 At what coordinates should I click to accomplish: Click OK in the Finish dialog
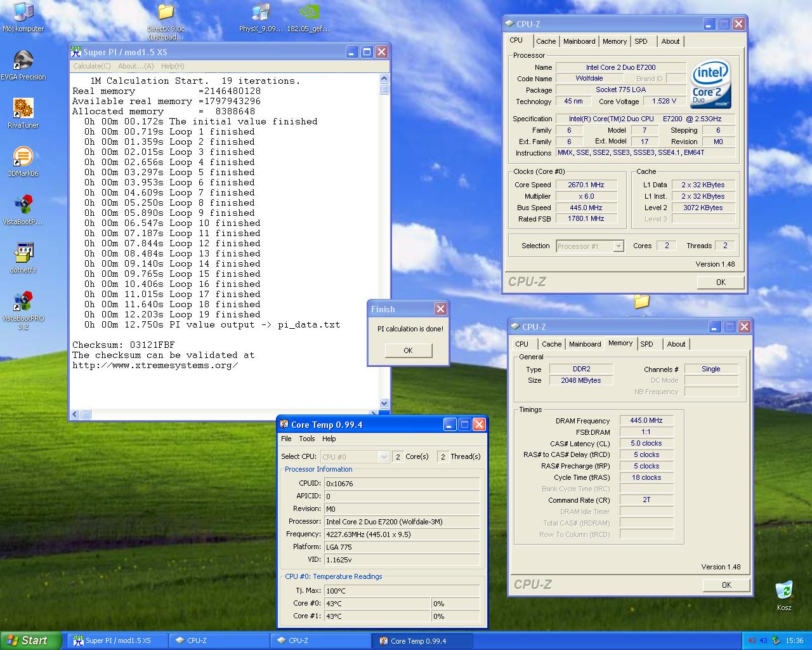(x=408, y=350)
